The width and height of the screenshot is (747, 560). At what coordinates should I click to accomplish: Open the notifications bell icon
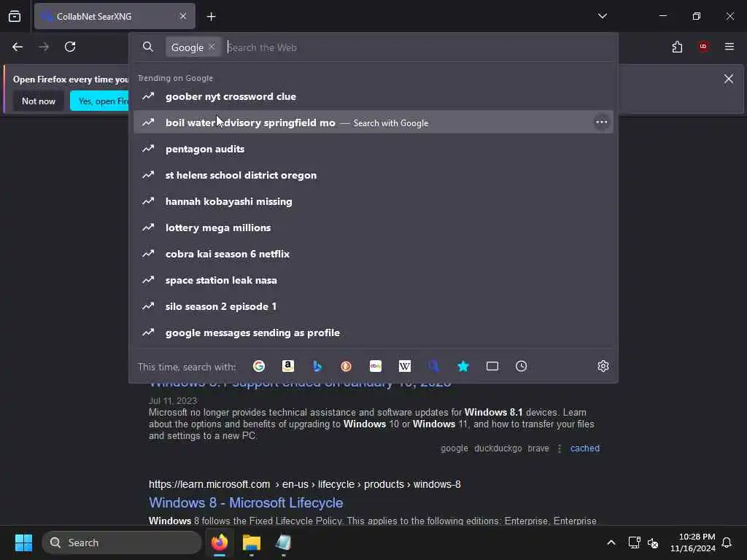pos(727,542)
